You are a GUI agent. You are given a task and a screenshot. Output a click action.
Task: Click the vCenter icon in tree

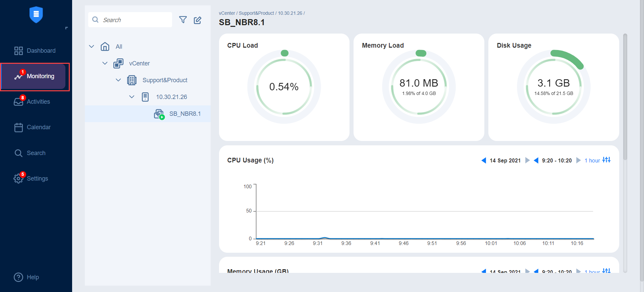(118, 63)
